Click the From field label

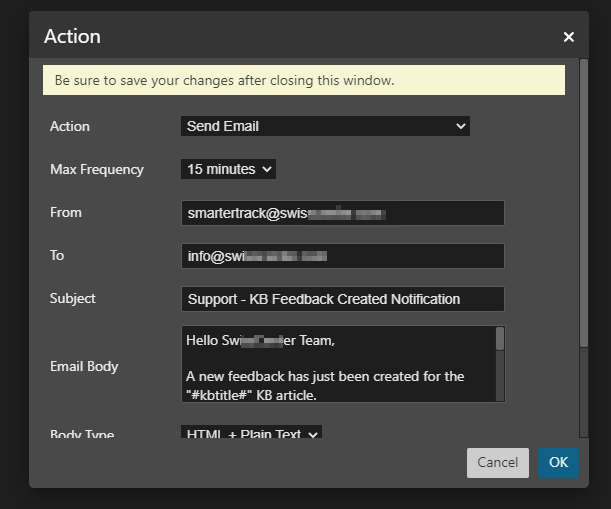click(66, 212)
